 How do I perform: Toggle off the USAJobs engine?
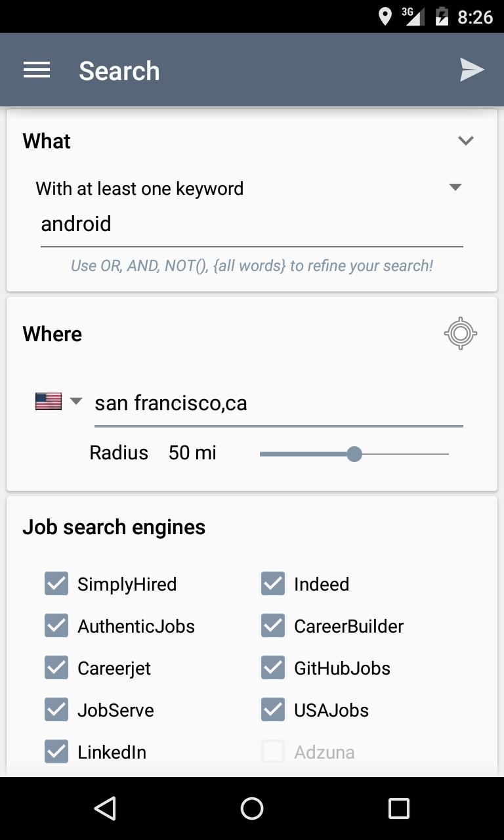pyautogui.click(x=272, y=709)
